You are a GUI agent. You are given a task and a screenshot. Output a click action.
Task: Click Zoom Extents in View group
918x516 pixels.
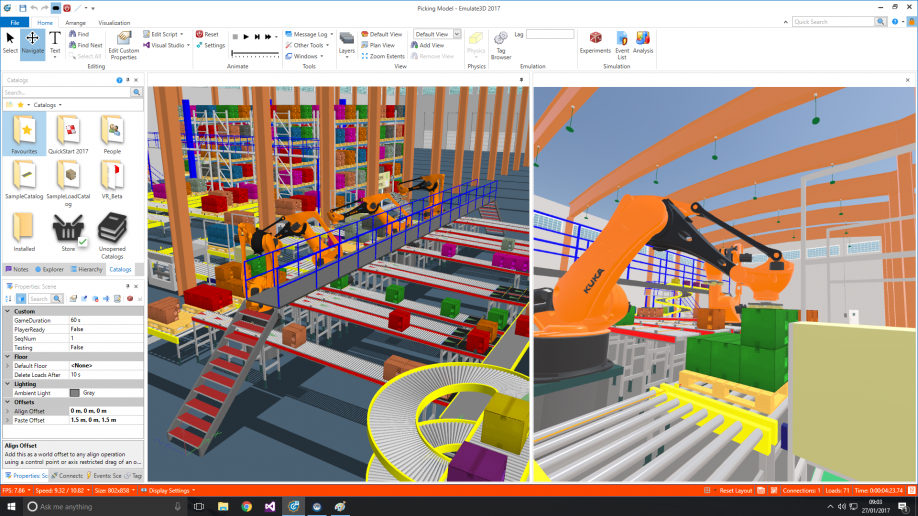pyautogui.click(x=383, y=56)
